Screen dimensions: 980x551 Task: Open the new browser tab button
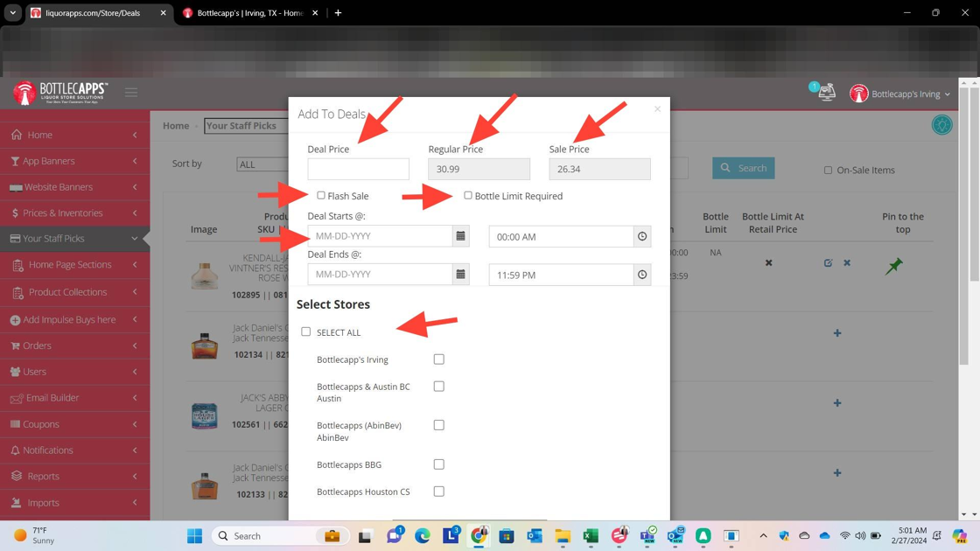pos(338,12)
